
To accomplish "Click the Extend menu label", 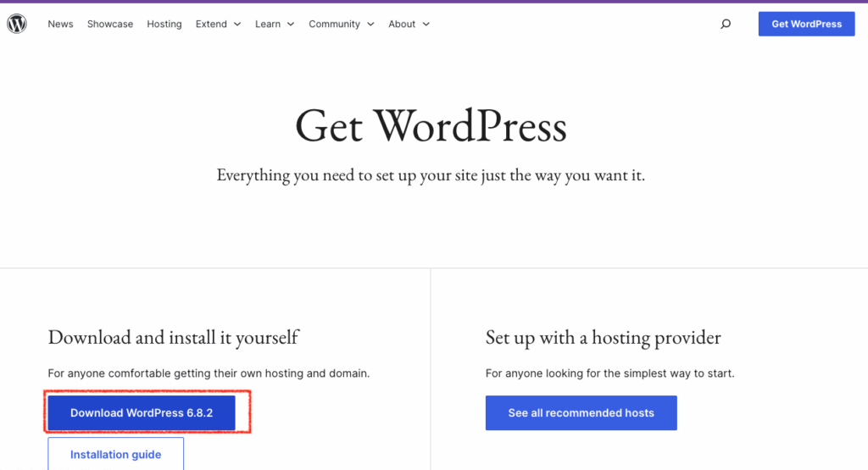I will (x=211, y=24).
